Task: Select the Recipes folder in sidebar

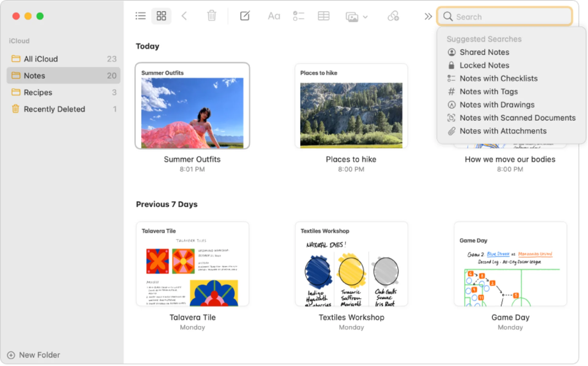Action: click(x=38, y=92)
